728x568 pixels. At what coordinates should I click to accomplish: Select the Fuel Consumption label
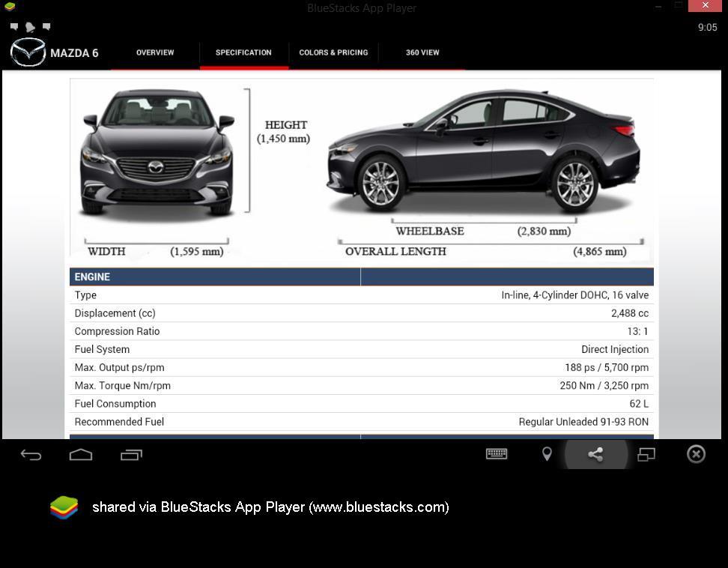(115, 404)
